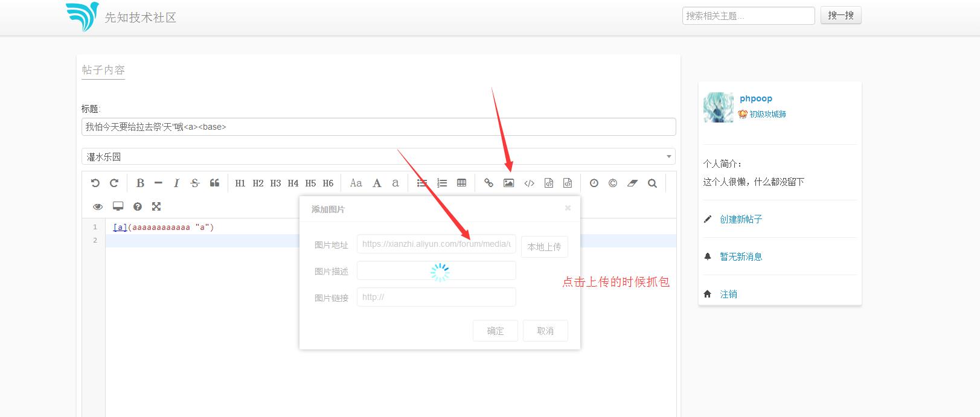Screen dimensions: 980x417
Task: Open HTML entities with the copyright icon
Action: point(613,183)
